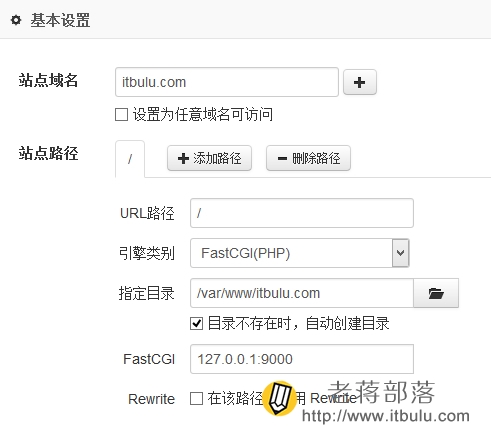Open the folder browser for 指定目录
The width and height of the screenshot is (491, 426).
tap(436, 293)
